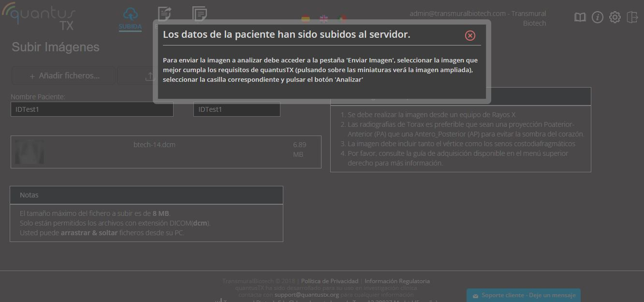Image resolution: width=644 pixels, height=302 pixels.
Task: Click the Subir Imágenes heading
Action: [x=56, y=47]
